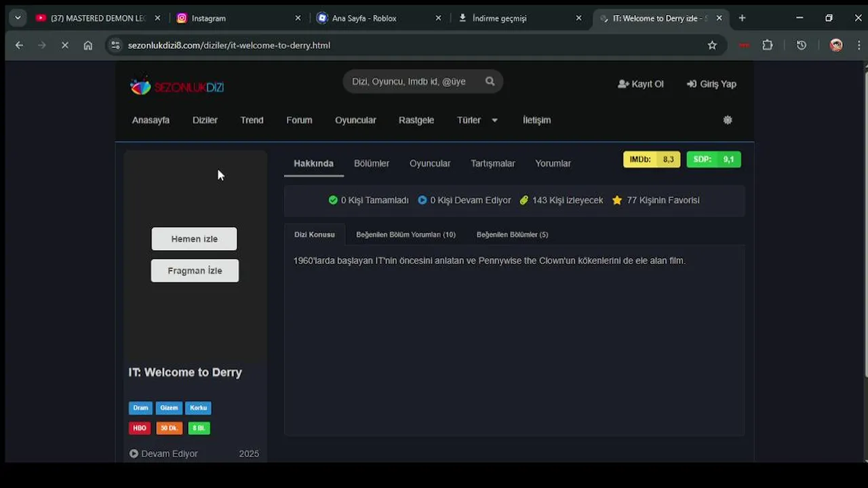Click the 2025 year label
The height and width of the screenshot is (488, 868).
point(249,453)
